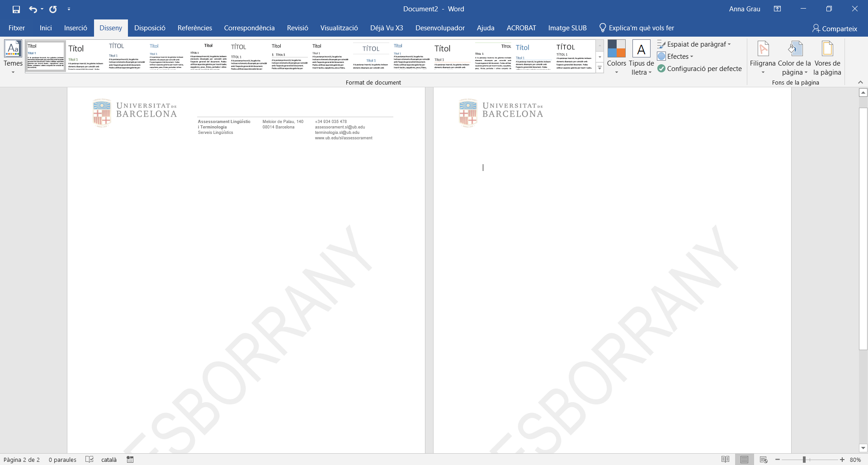Click the Save icon in title bar
The image size is (868, 465).
16,9
